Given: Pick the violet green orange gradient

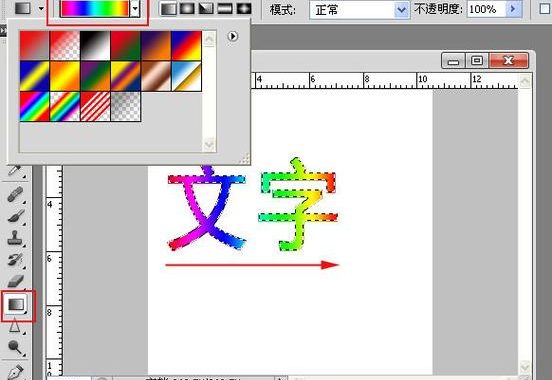Looking at the screenshot, I should 95,76.
